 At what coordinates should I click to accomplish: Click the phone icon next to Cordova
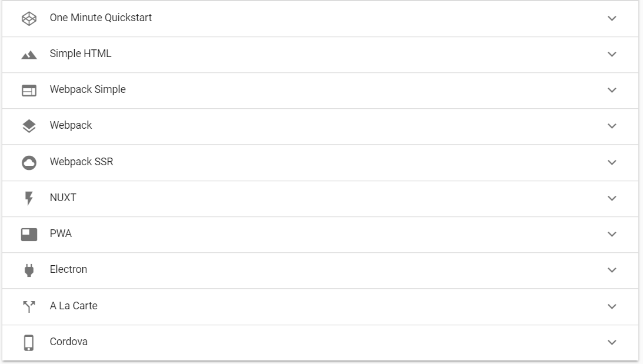pos(29,343)
